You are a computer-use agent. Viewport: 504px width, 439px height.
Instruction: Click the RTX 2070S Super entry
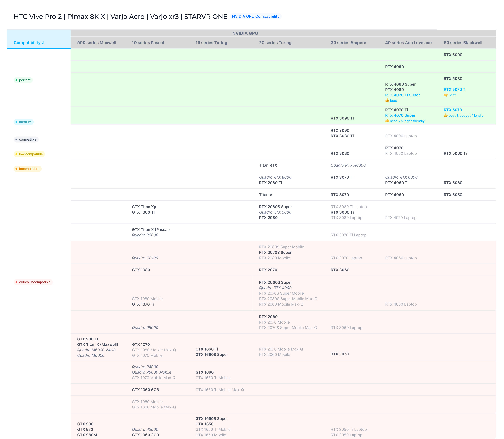pyautogui.click(x=275, y=253)
